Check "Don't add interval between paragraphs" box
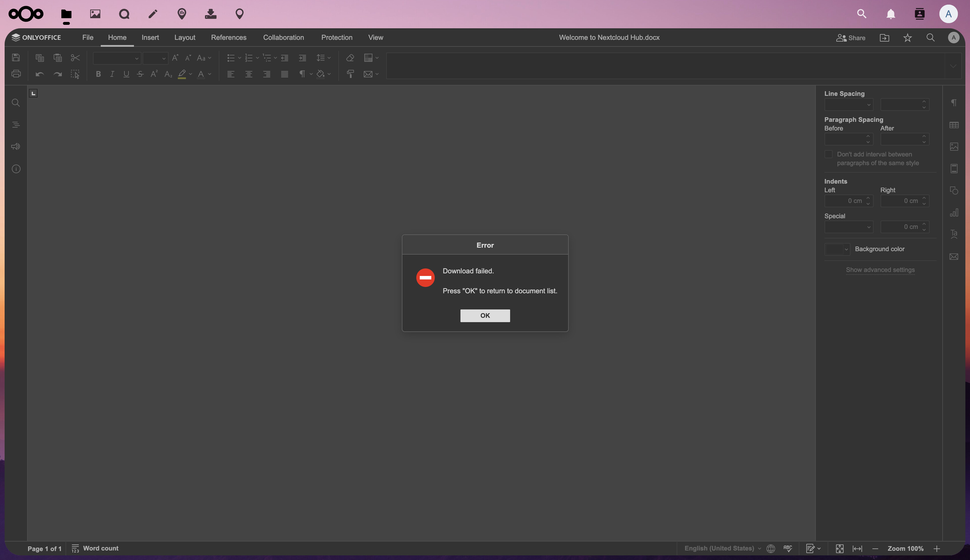 point(829,154)
